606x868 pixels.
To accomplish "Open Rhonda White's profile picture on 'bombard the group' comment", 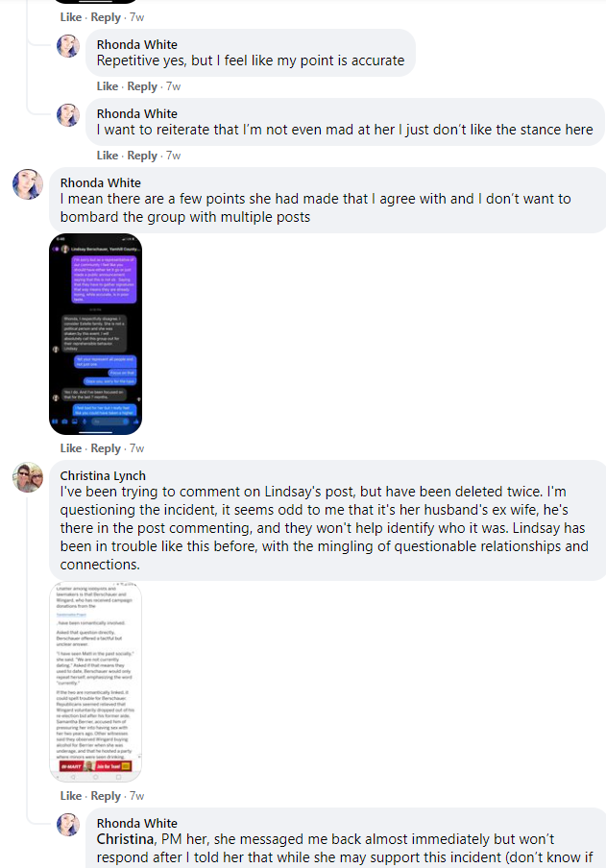I will [28, 184].
